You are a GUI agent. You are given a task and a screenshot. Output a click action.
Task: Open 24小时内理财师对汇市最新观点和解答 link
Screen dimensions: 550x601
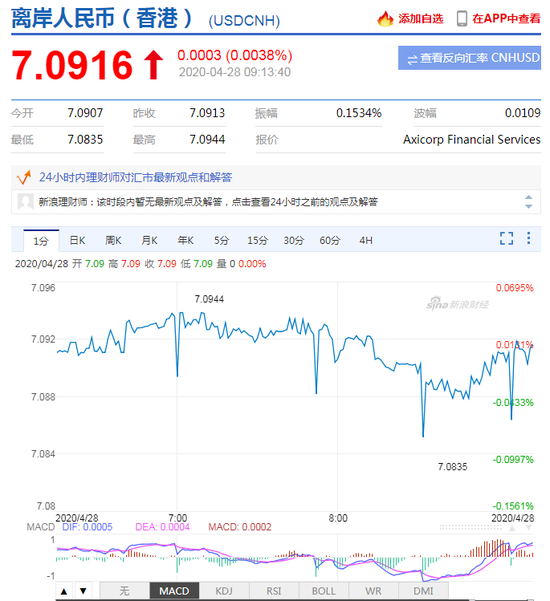coord(136,177)
